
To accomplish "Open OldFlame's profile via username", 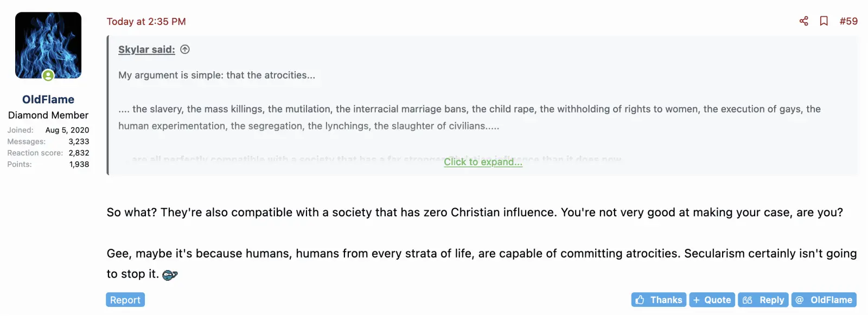I will pyautogui.click(x=48, y=99).
